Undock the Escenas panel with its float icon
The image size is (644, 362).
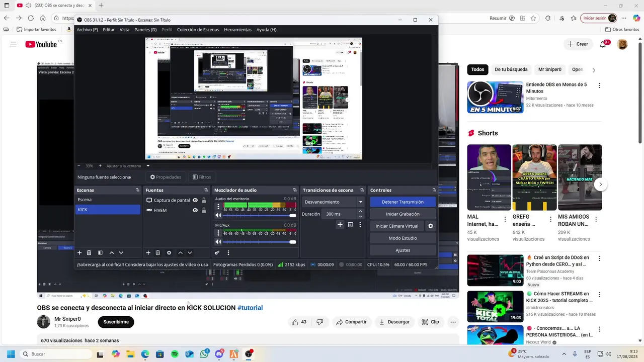137,190
